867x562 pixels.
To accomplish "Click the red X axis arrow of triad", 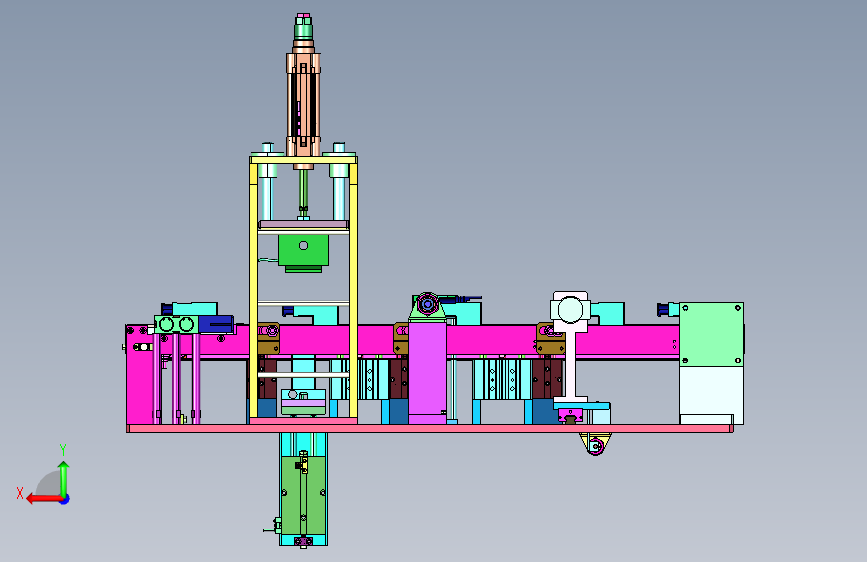I will pyautogui.click(x=43, y=499).
